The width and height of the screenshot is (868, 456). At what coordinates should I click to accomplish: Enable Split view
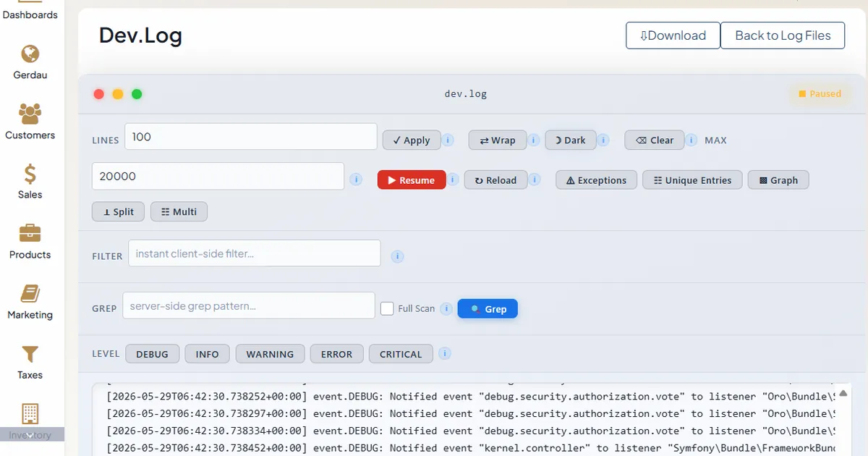118,211
